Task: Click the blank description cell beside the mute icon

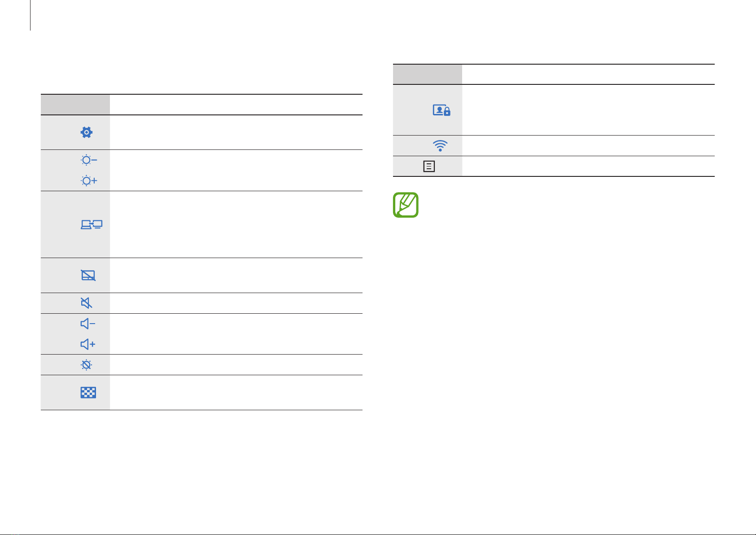Action: point(236,303)
